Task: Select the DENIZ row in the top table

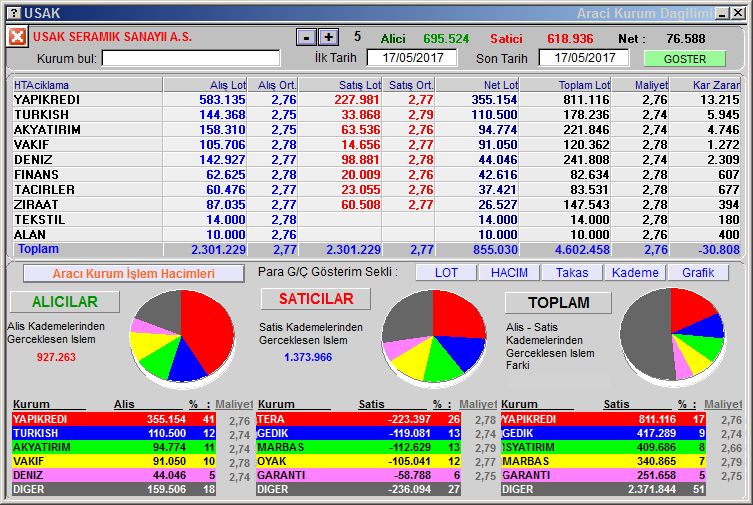Action: click(376, 159)
